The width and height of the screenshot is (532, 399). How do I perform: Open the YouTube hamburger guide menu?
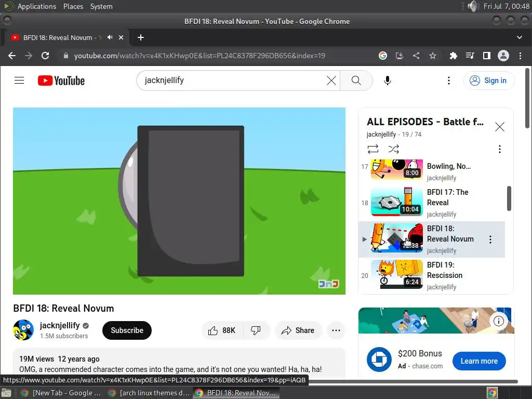click(x=19, y=81)
